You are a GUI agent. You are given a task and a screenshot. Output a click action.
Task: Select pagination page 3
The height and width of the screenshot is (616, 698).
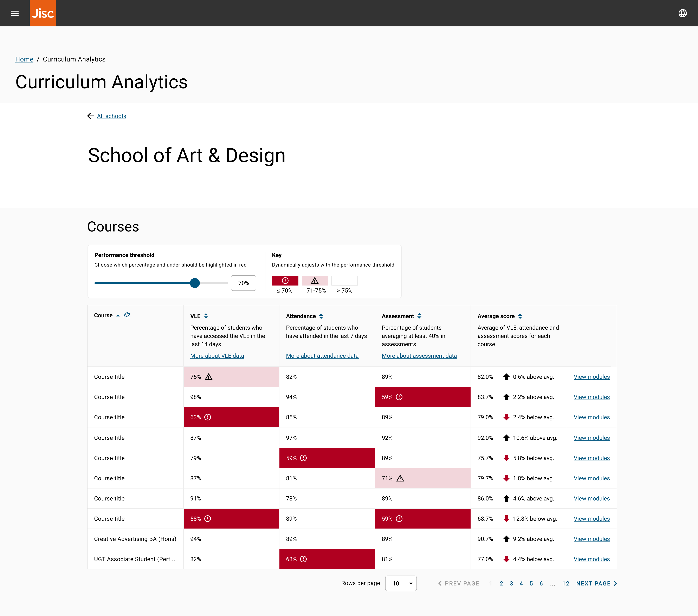pyautogui.click(x=511, y=584)
